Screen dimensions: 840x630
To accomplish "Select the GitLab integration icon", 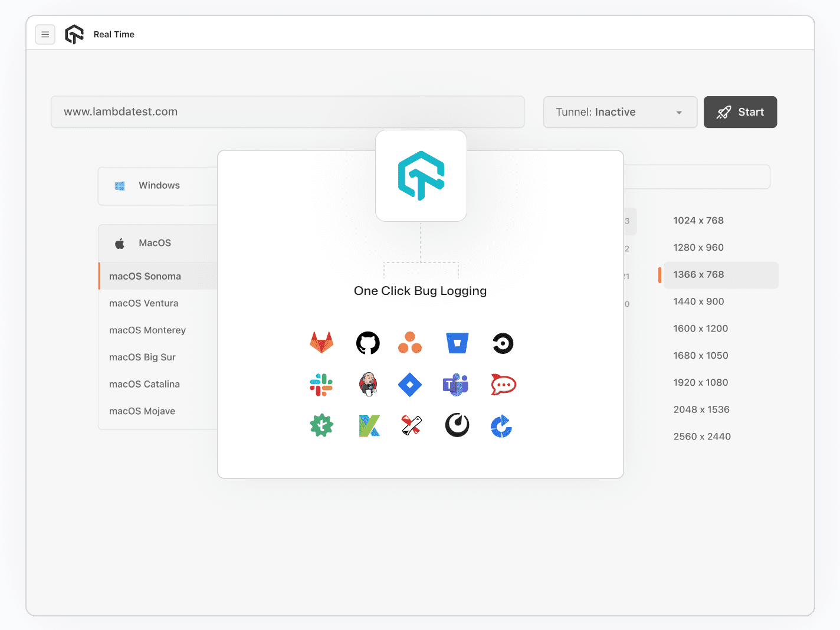I will click(x=321, y=343).
